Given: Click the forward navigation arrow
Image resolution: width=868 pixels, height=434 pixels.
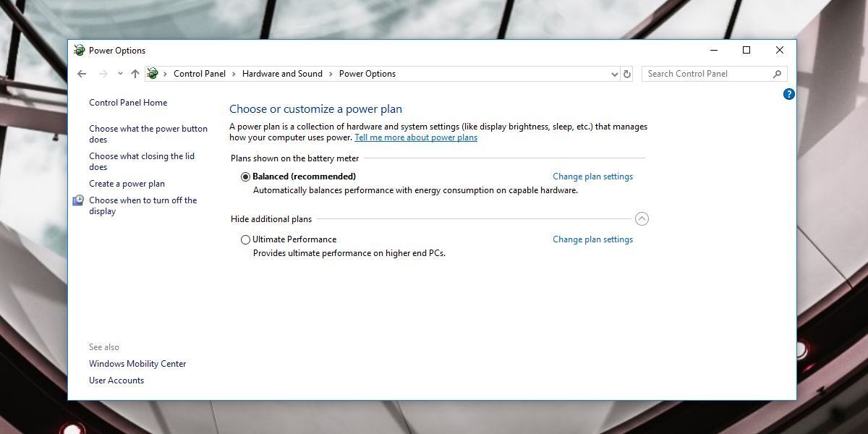Looking at the screenshot, I should tap(100, 73).
